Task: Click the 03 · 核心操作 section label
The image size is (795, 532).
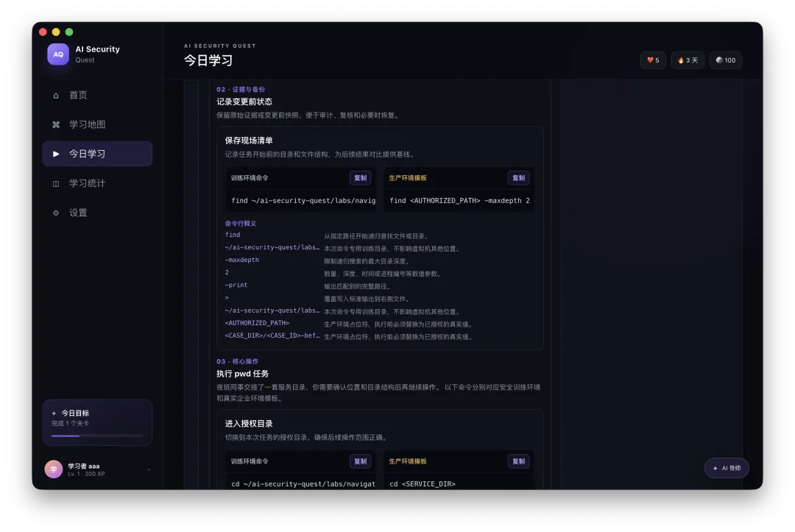Action: pos(237,361)
